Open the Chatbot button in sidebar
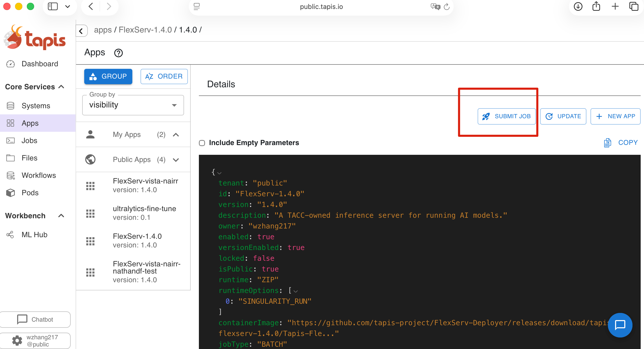 (35, 319)
